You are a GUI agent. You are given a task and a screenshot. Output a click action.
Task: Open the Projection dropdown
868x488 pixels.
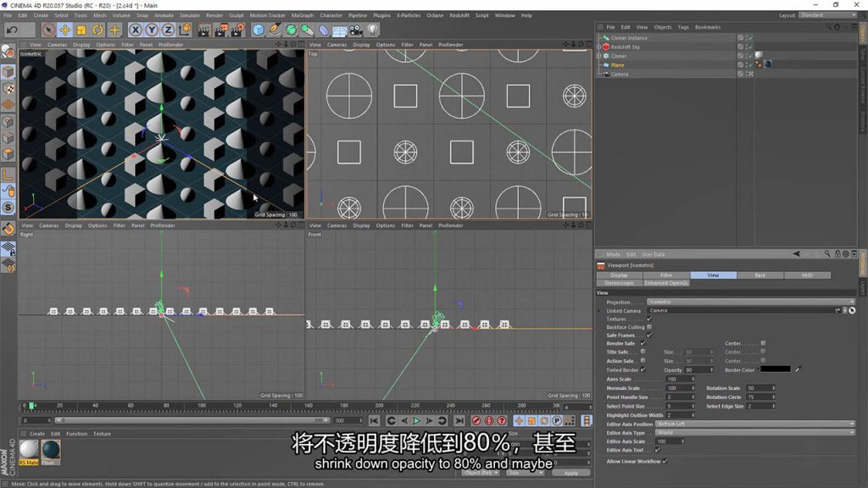click(751, 302)
